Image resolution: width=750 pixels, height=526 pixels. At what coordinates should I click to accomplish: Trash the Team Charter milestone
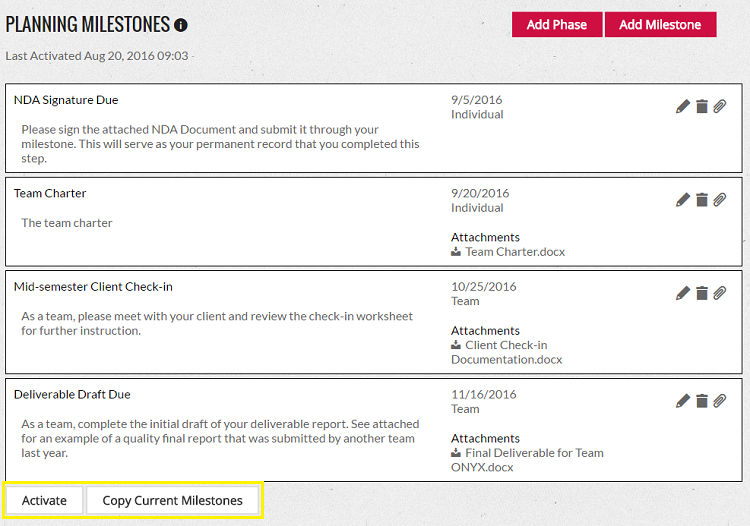tap(702, 200)
